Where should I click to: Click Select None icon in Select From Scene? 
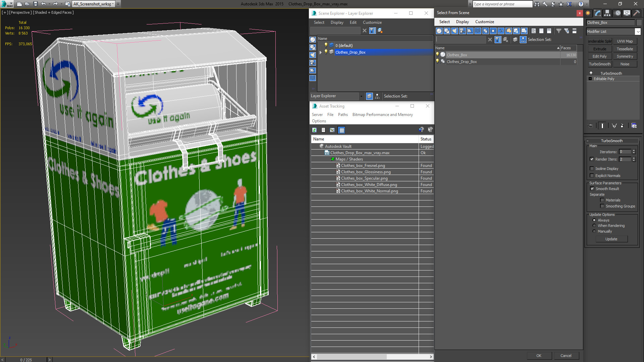541,31
